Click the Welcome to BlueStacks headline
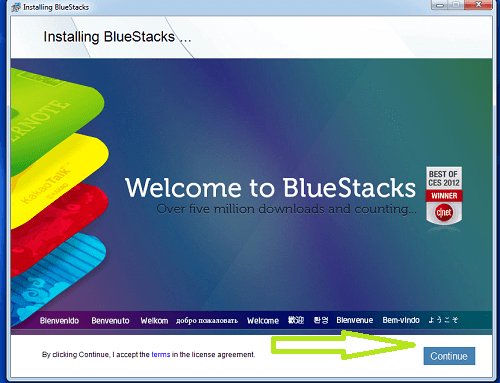The width and height of the screenshot is (500, 383). (270, 188)
